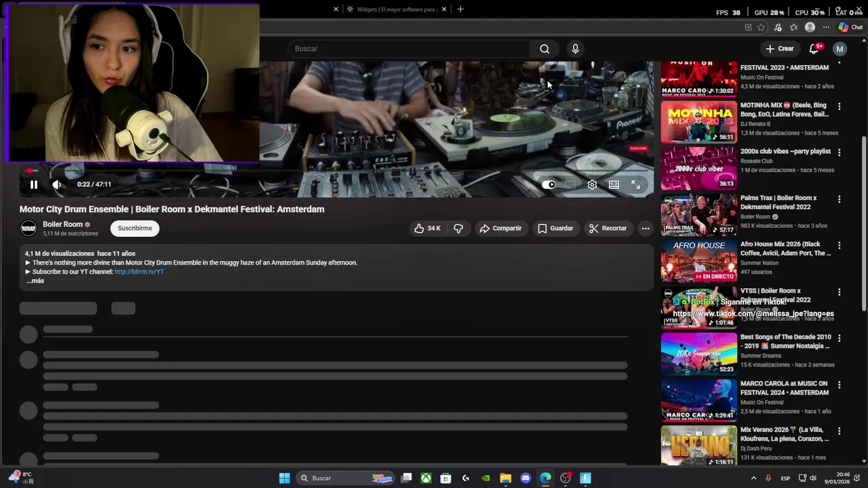
Task: Open browser settings three-dots menu
Action: point(826,27)
